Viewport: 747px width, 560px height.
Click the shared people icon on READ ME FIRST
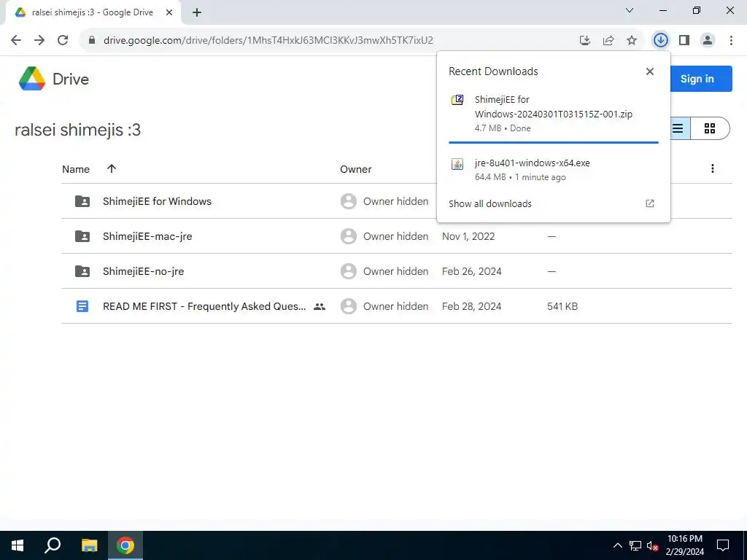pos(320,307)
